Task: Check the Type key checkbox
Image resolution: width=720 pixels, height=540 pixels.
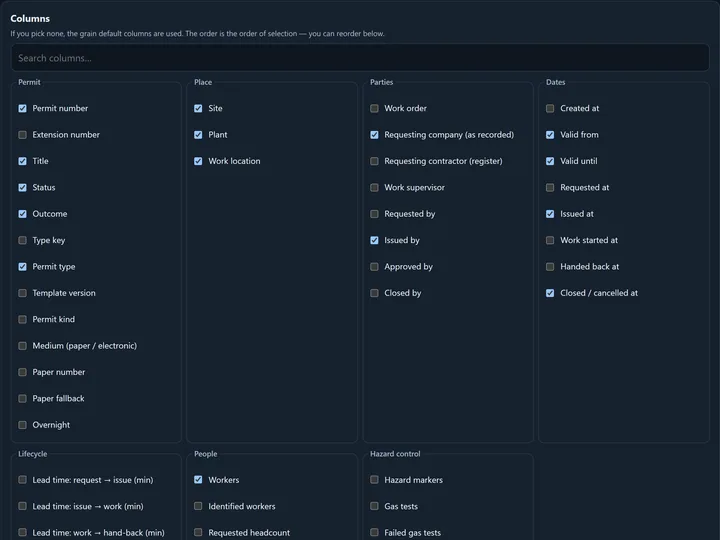Action: (x=22, y=240)
